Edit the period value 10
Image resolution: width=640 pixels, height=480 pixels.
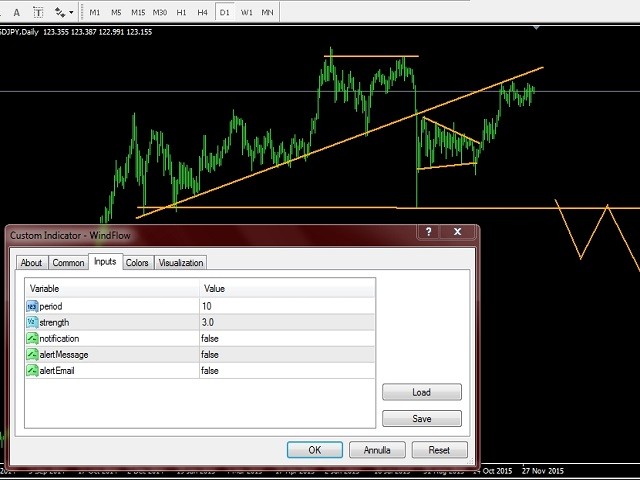(x=287, y=306)
